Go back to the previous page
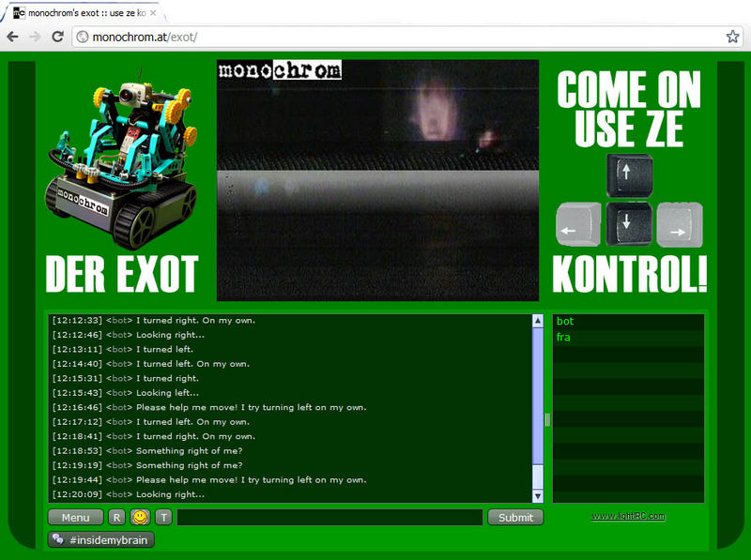The image size is (751, 560). coord(12,37)
